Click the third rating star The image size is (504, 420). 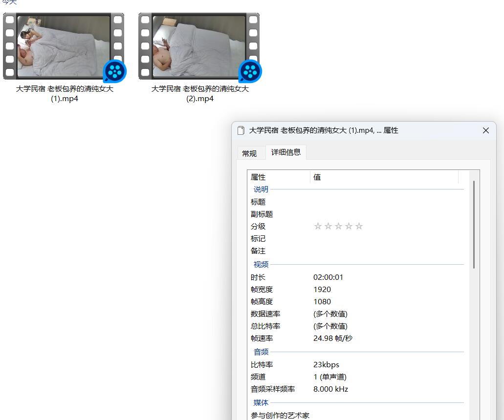(x=338, y=226)
